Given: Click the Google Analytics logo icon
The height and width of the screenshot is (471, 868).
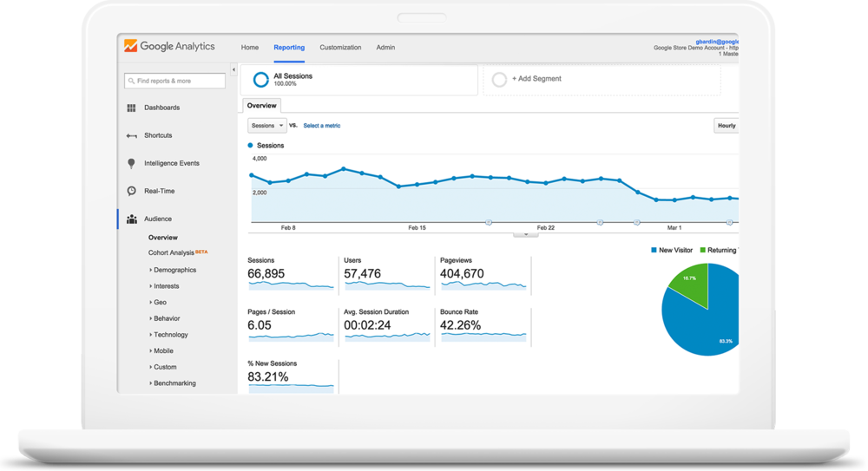Looking at the screenshot, I should pos(131,46).
